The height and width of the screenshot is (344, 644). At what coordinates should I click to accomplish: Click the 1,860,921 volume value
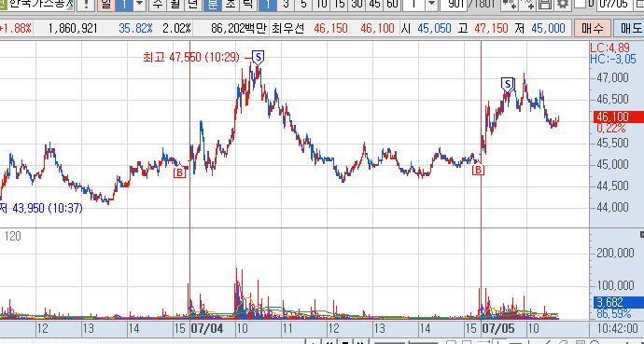(x=73, y=29)
